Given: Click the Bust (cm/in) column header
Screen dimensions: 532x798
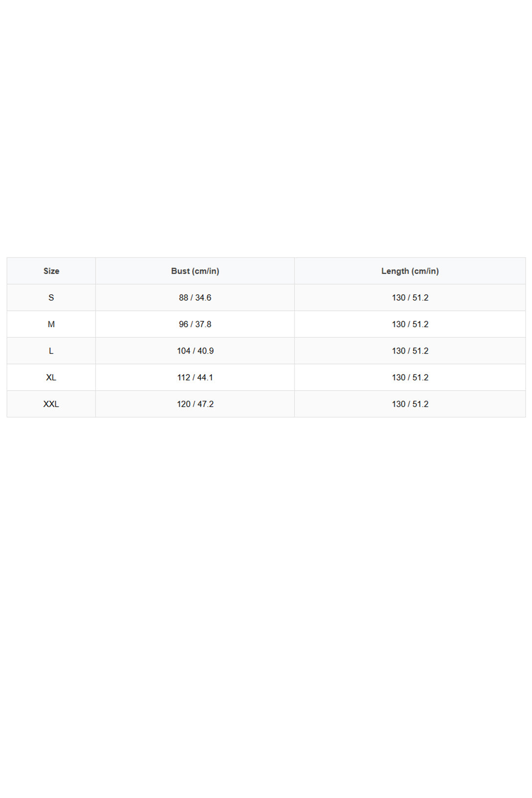Looking at the screenshot, I should pos(195,271).
